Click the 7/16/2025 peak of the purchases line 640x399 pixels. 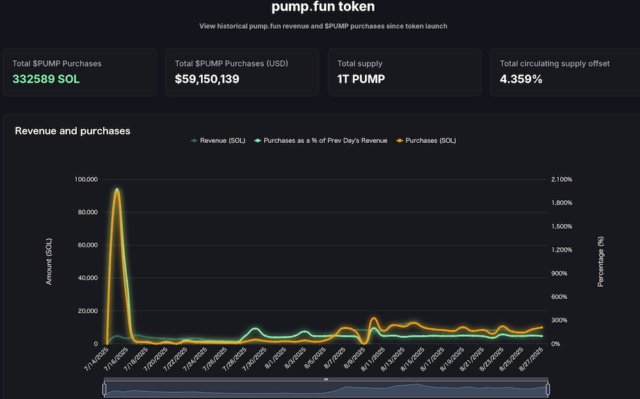click(117, 191)
